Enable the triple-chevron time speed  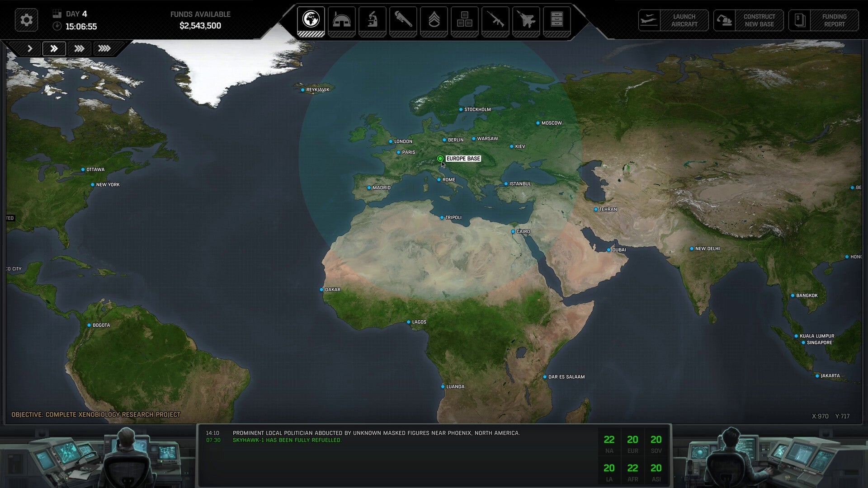[80, 48]
